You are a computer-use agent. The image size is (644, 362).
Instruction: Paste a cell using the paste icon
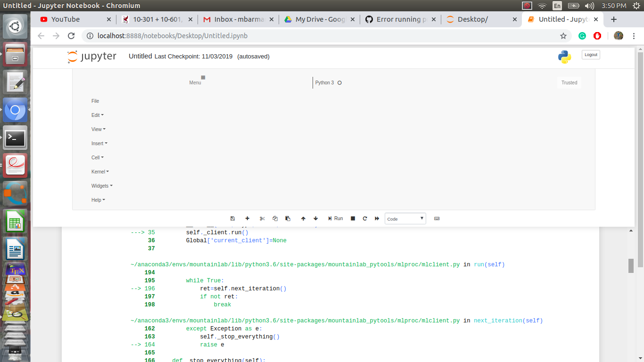[288, 218]
